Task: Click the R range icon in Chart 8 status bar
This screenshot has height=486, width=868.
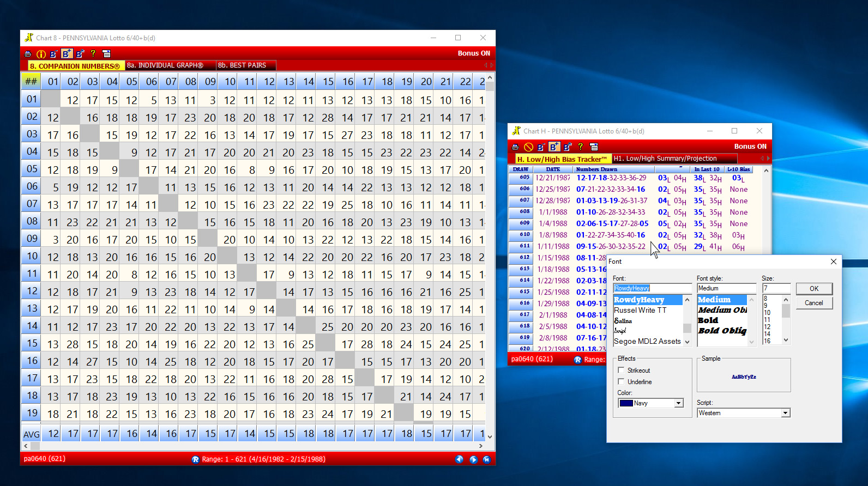Action: click(x=196, y=459)
